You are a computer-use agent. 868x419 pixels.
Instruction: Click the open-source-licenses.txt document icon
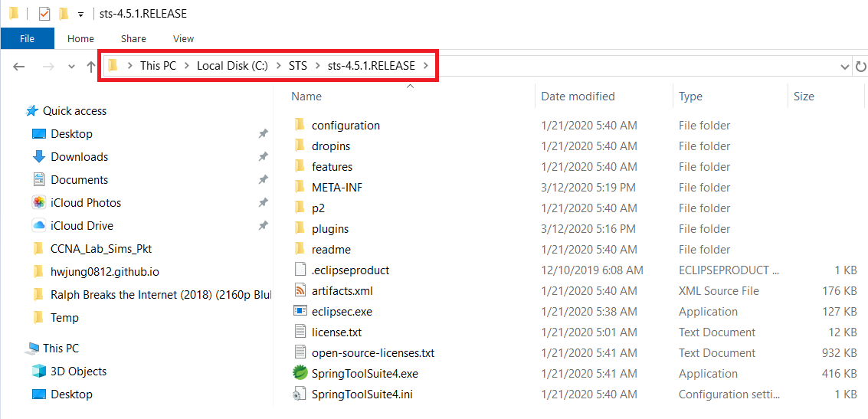coord(300,352)
